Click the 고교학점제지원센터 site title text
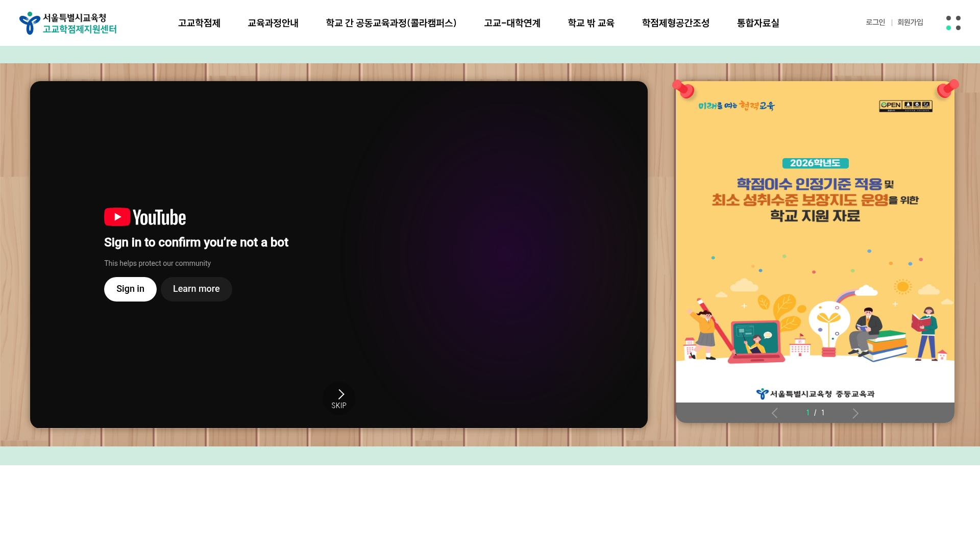Screen dimensions: 980x551 pos(80,30)
